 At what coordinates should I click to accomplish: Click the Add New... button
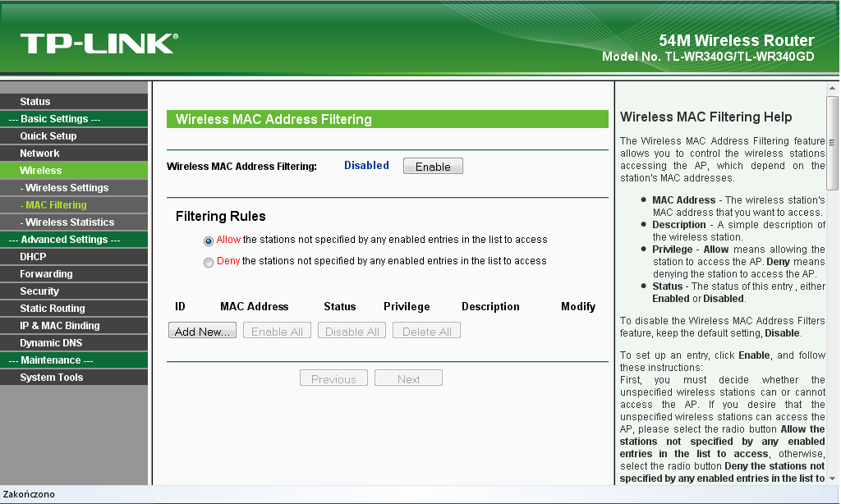[x=202, y=331]
